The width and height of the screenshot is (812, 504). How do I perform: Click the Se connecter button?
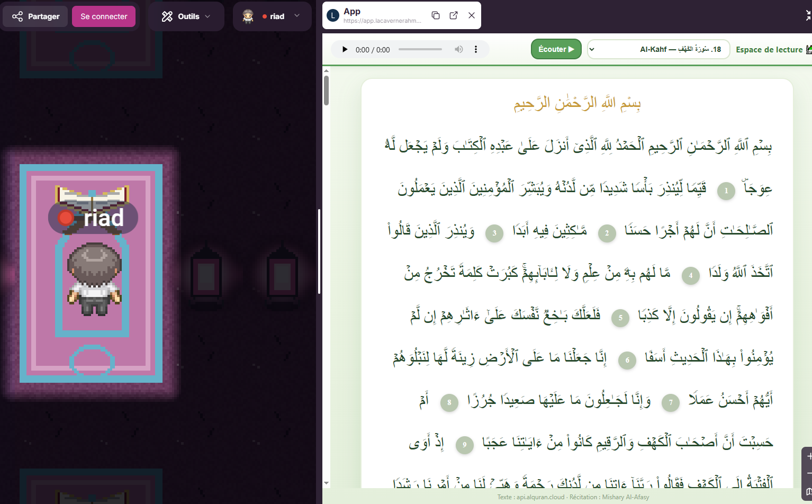pyautogui.click(x=104, y=16)
